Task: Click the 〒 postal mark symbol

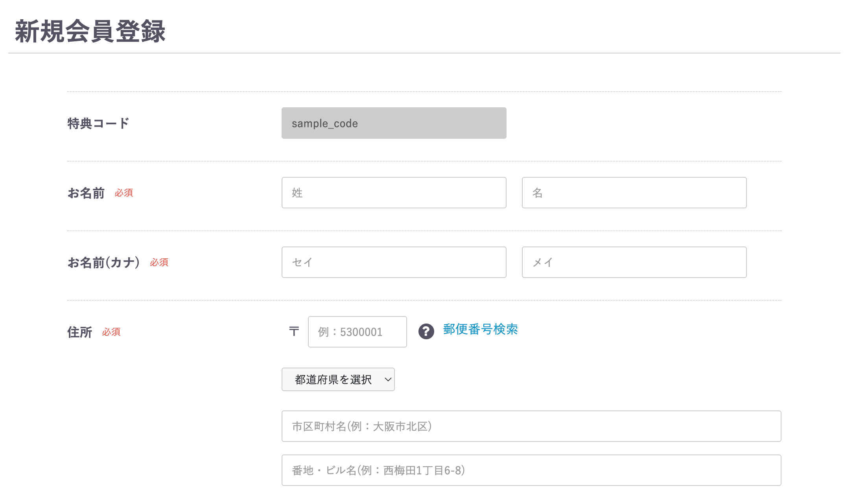Action: click(294, 331)
